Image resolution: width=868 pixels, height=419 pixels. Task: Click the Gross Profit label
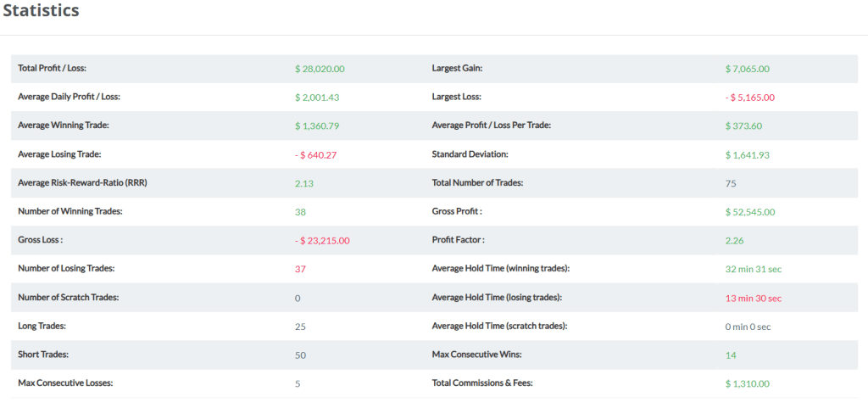click(457, 211)
